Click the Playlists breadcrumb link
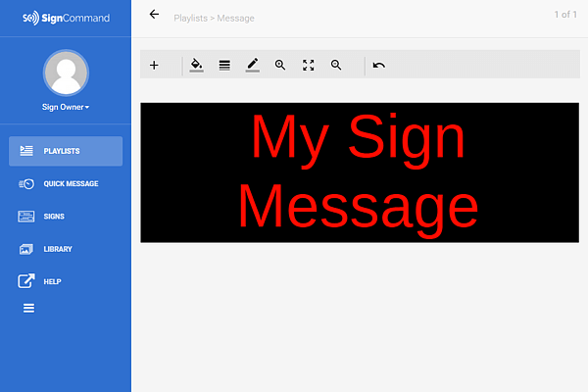This screenshot has width=588, height=392. (x=190, y=18)
